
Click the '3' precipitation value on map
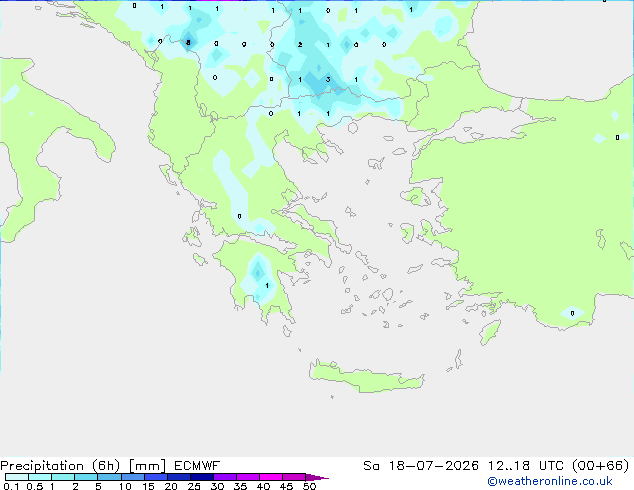[328, 79]
